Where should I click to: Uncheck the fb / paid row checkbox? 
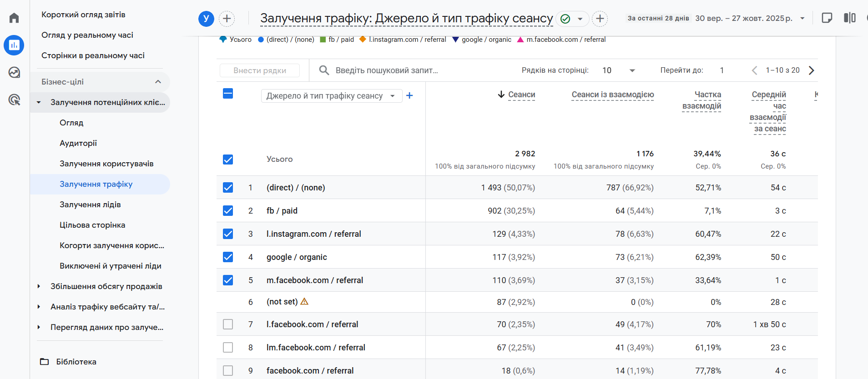[x=228, y=211]
